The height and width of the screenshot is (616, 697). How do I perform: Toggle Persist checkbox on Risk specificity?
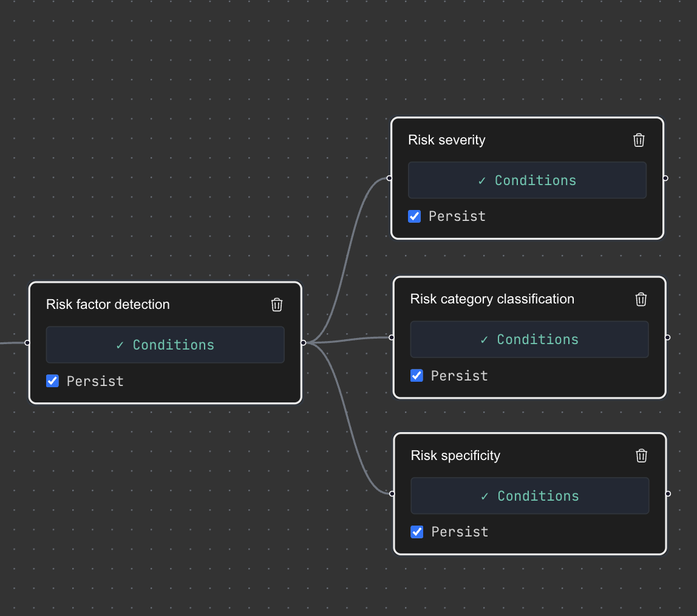[x=417, y=532]
